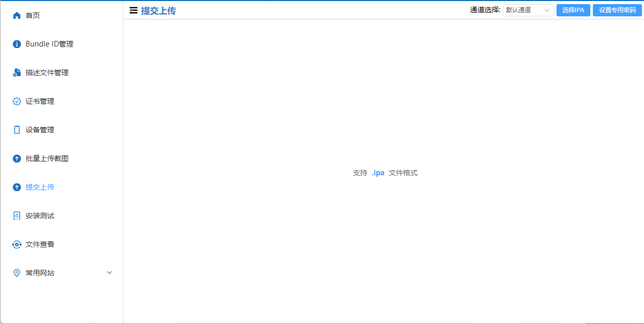Open the 文件查看 page

coord(61,244)
